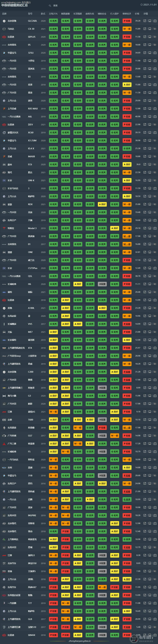Viewport: 158px width, 644px height.
Task: Play the video icon for 唐 row
Action: [155, 300]
